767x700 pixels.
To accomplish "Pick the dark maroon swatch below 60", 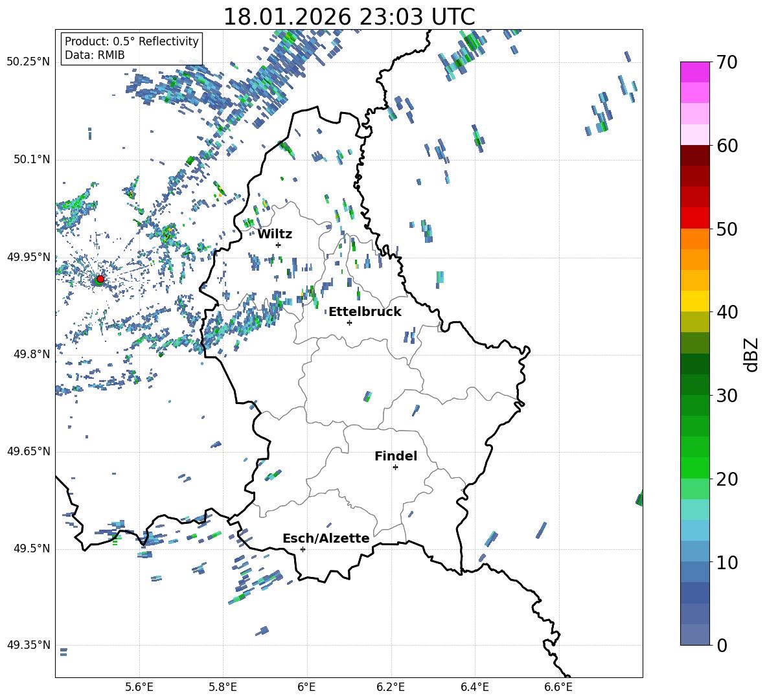I will click(695, 155).
